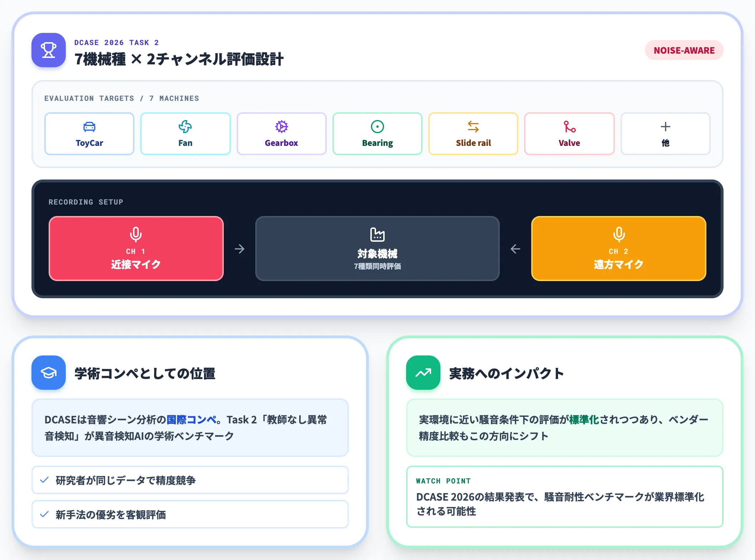
Task: Click the 7機械種 × 2チャンネル評価設計 heading
Action: [x=179, y=59]
